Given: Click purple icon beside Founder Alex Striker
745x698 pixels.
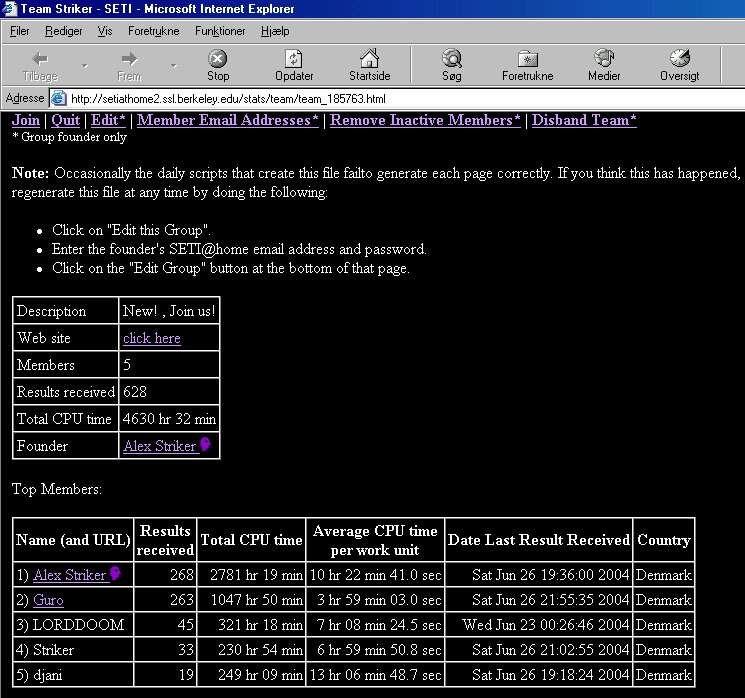Looking at the screenshot, I should 205,444.
